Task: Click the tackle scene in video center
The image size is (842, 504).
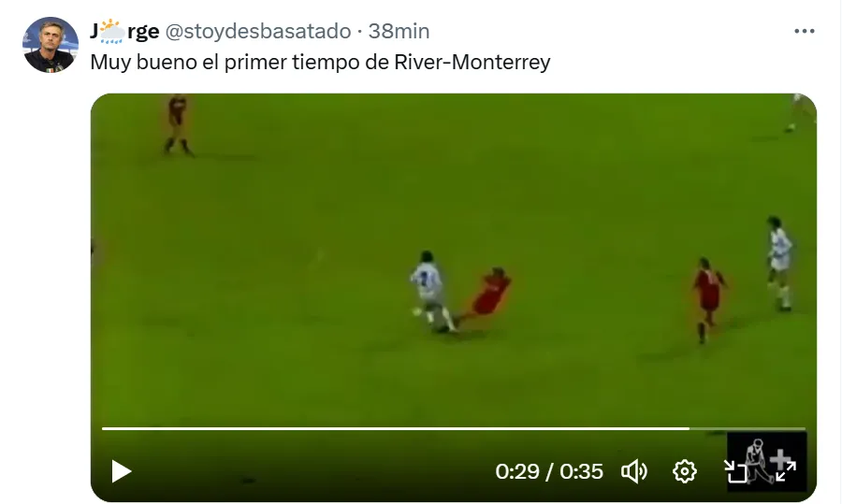Action: (460, 293)
